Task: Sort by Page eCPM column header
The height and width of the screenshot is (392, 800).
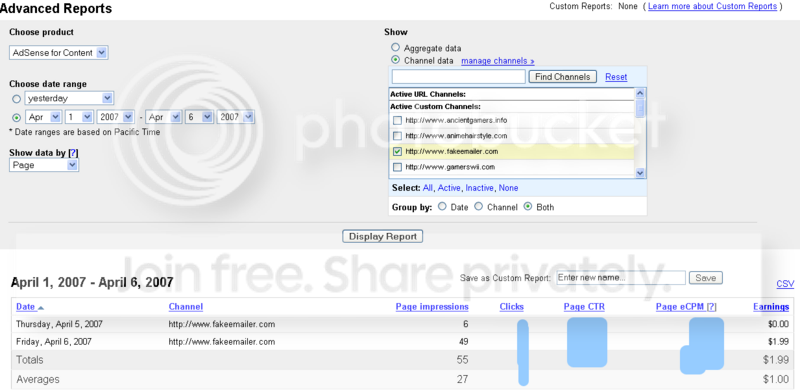Action: click(x=681, y=307)
